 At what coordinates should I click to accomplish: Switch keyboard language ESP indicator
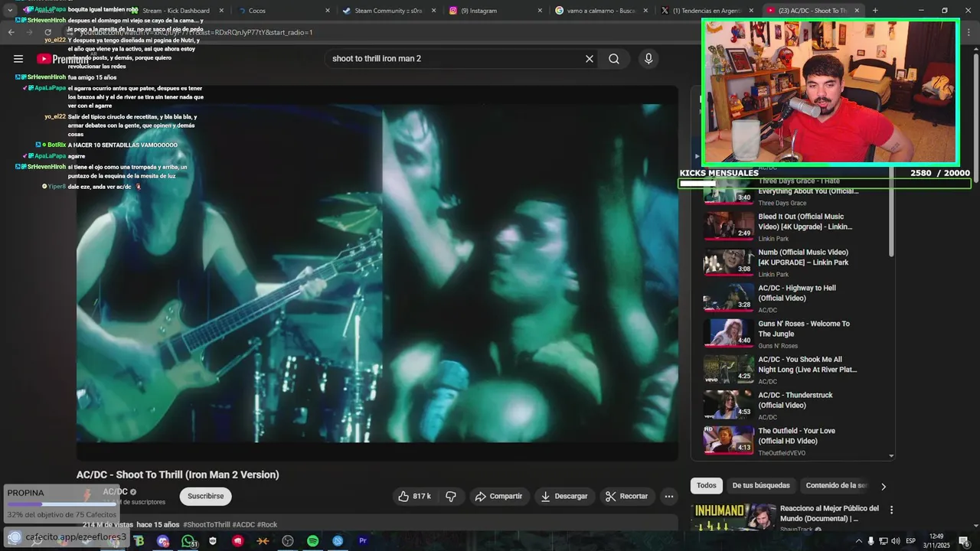910,541
